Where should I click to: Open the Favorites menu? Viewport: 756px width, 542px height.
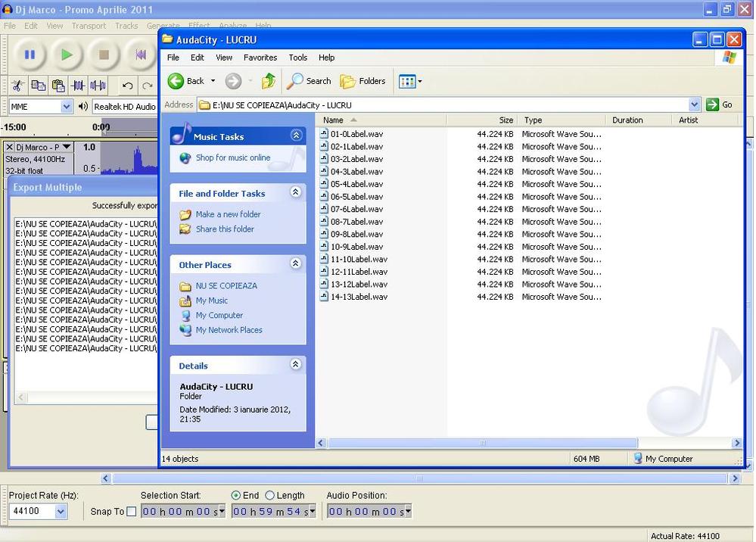pyautogui.click(x=260, y=58)
